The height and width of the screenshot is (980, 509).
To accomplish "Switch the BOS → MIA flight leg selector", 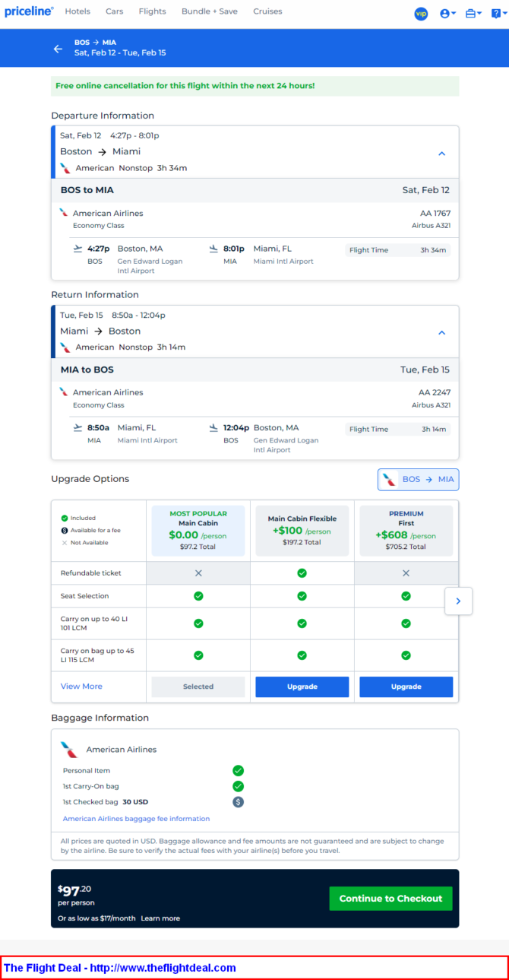I will click(419, 480).
